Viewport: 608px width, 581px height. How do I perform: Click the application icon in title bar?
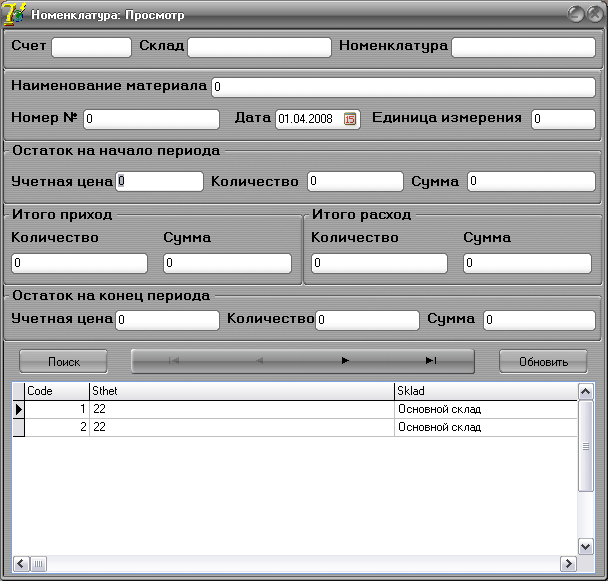click(x=16, y=15)
